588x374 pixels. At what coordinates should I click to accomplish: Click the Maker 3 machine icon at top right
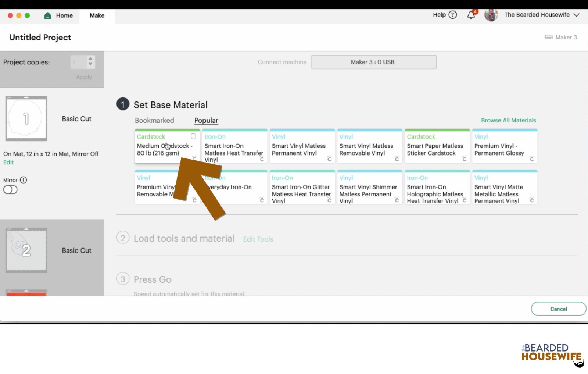click(x=548, y=37)
